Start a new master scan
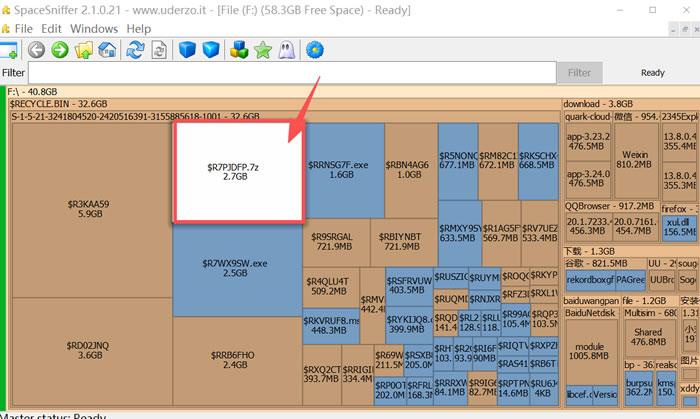This screenshot has height=419, width=700. click(x=135, y=50)
